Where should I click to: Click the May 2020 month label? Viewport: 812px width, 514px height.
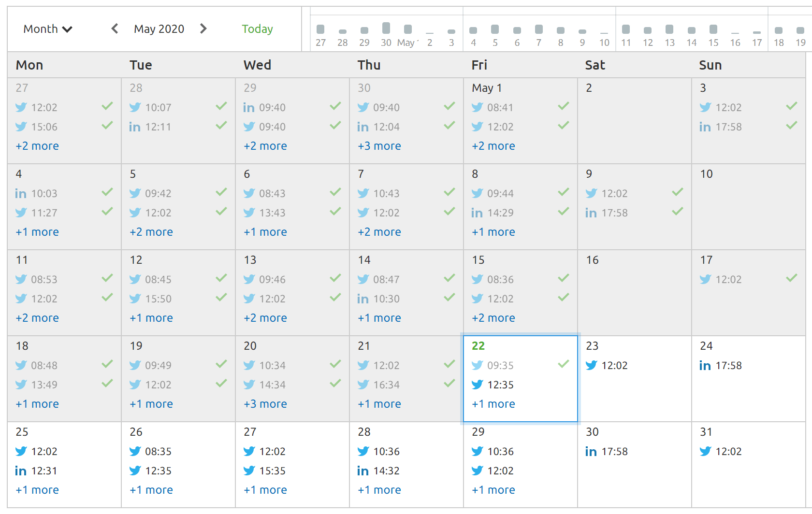point(159,29)
